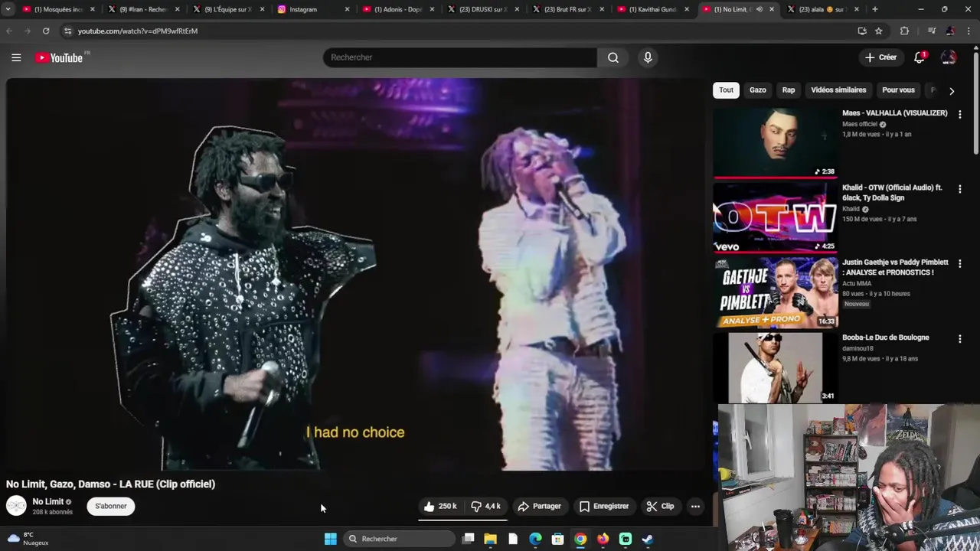980x551 pixels.
Task: Switch to the Adonis YouTube tab
Action: [398, 9]
